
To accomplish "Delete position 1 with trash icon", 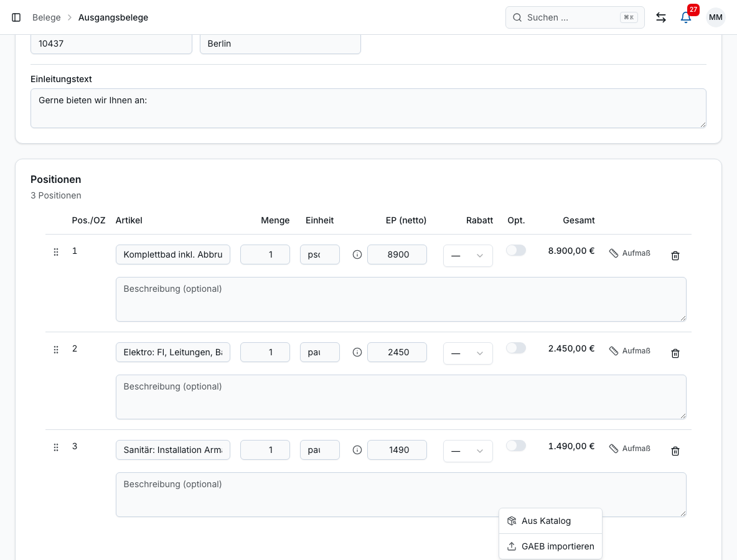I will click(x=675, y=256).
